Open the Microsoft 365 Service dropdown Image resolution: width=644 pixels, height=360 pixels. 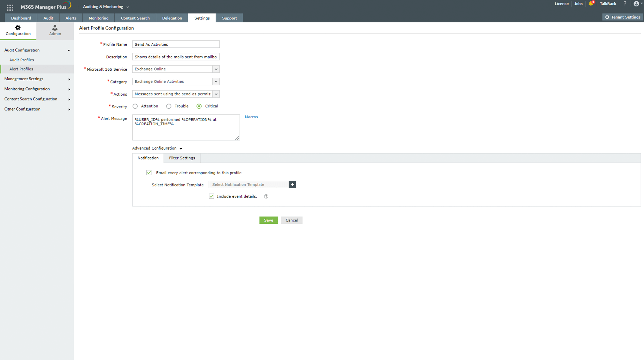pos(216,69)
